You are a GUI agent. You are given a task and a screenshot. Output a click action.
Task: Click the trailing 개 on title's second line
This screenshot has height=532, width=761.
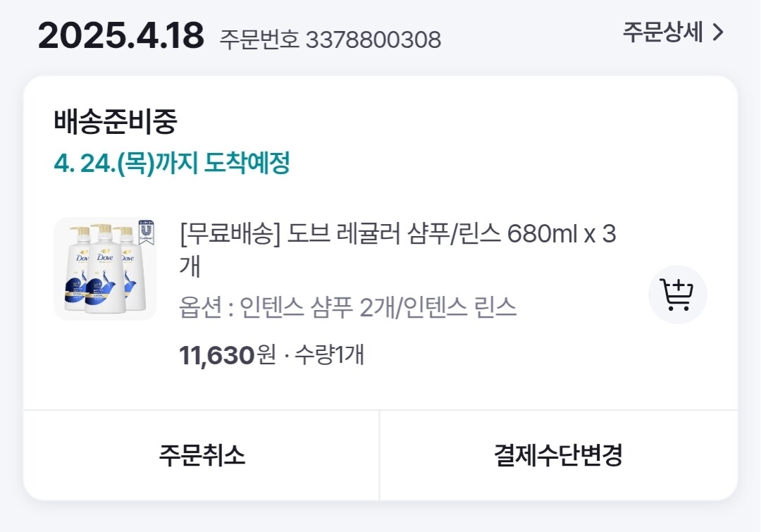tap(190, 268)
